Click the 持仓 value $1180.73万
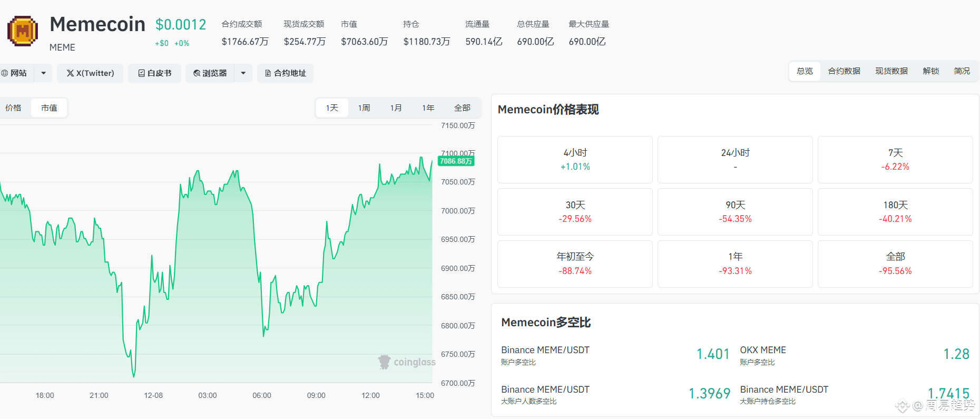Image resolution: width=980 pixels, height=419 pixels. point(426,42)
